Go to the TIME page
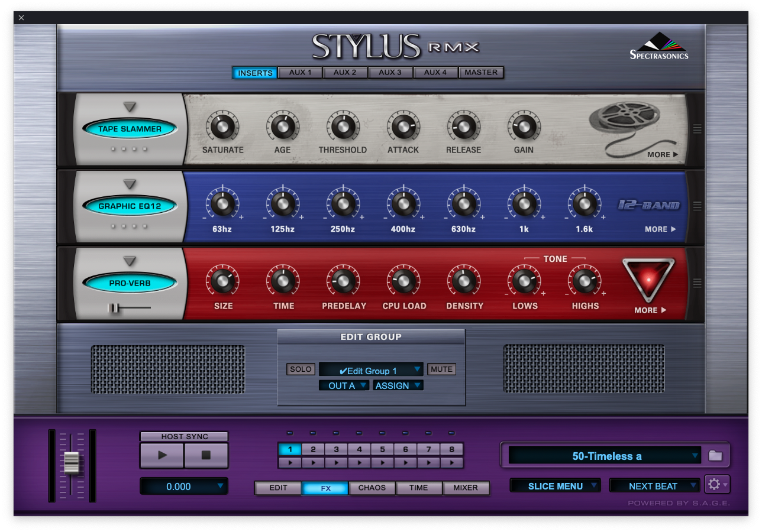The width and height of the screenshot is (762, 532). pyautogui.click(x=419, y=488)
